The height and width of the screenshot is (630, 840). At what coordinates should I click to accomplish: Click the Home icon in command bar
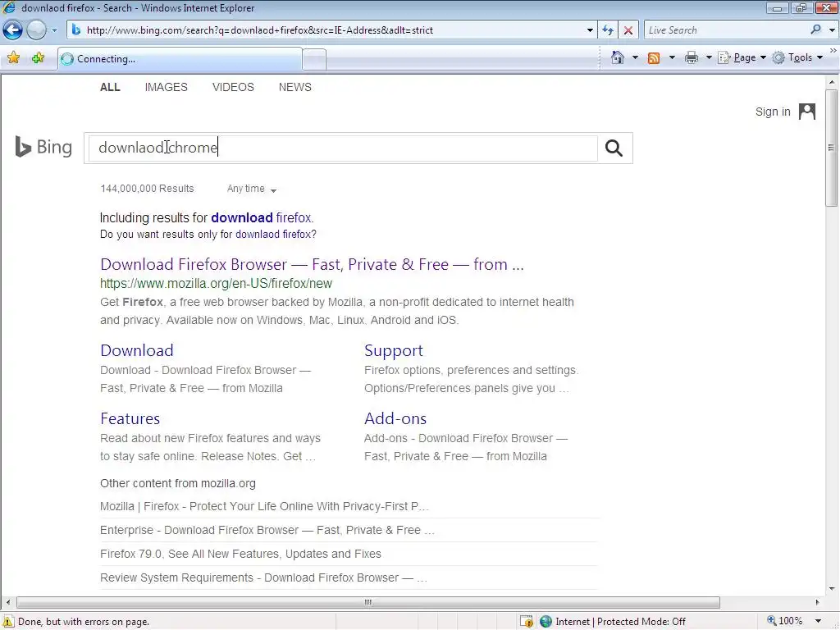[617, 57]
